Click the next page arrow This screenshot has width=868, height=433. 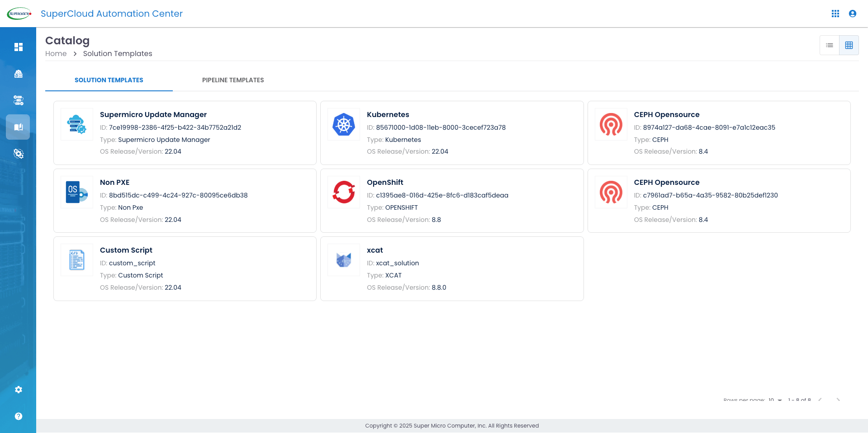coord(839,400)
